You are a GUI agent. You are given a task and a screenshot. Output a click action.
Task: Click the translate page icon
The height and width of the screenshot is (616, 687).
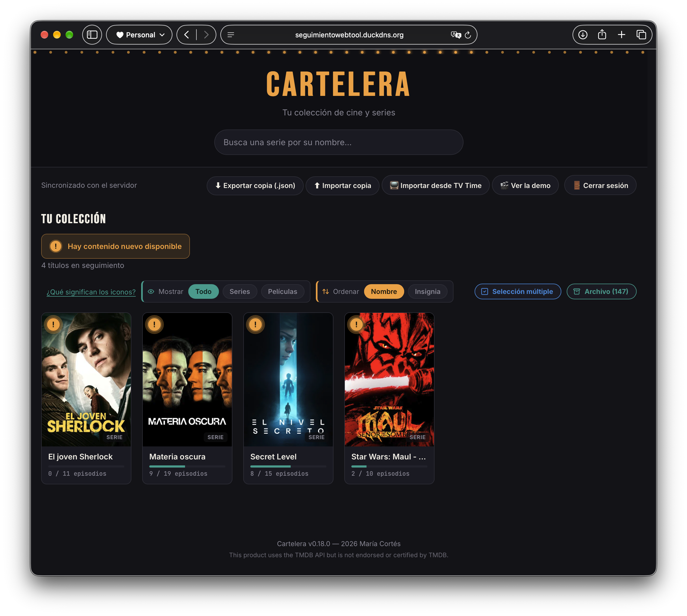(x=456, y=35)
